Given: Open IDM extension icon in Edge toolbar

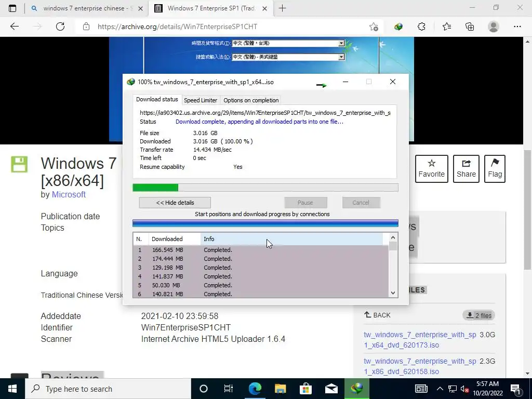Looking at the screenshot, I should click(398, 26).
